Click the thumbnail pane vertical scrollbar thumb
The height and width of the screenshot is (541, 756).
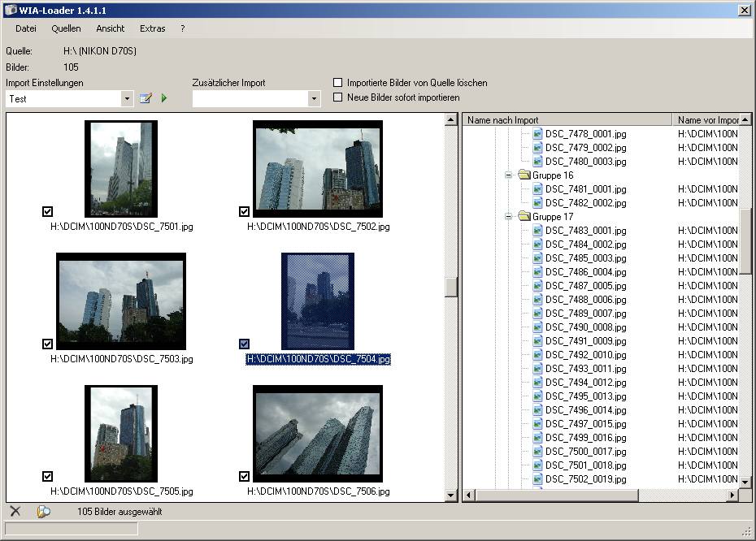pos(451,287)
